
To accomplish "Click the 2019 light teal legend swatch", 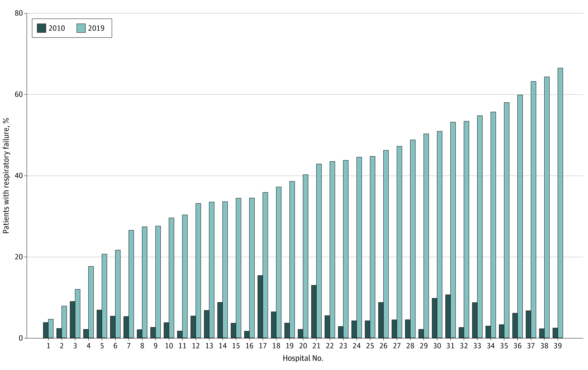I will [x=81, y=28].
